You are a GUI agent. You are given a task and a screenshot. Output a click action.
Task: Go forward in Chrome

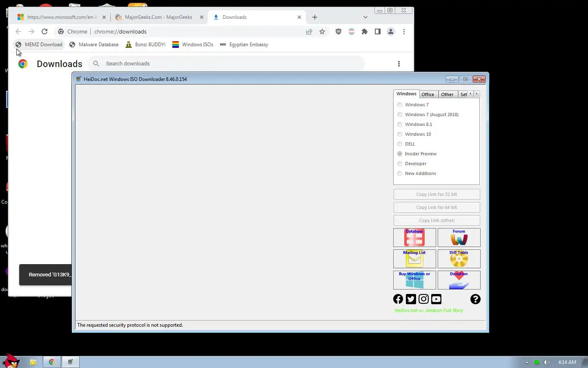(x=31, y=31)
